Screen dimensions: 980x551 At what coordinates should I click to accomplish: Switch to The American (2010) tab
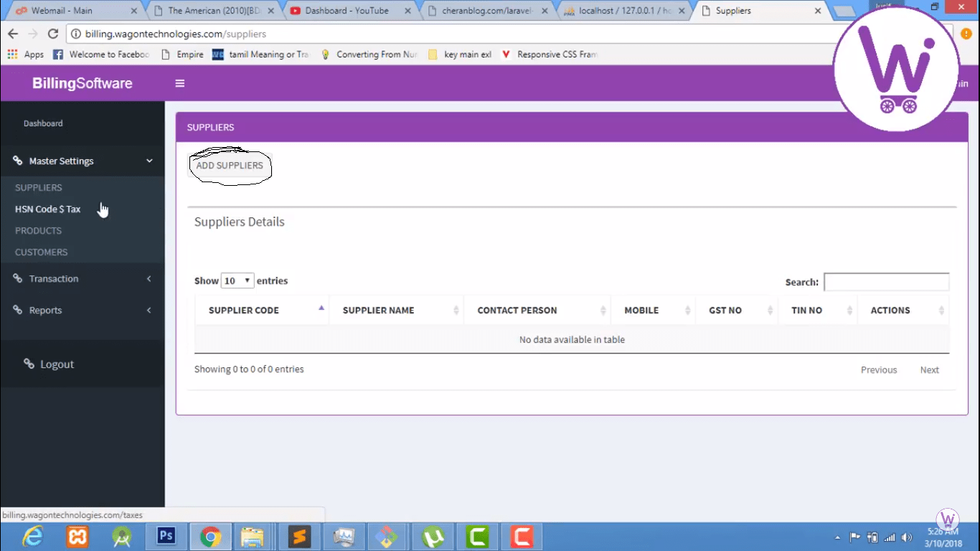(213, 11)
